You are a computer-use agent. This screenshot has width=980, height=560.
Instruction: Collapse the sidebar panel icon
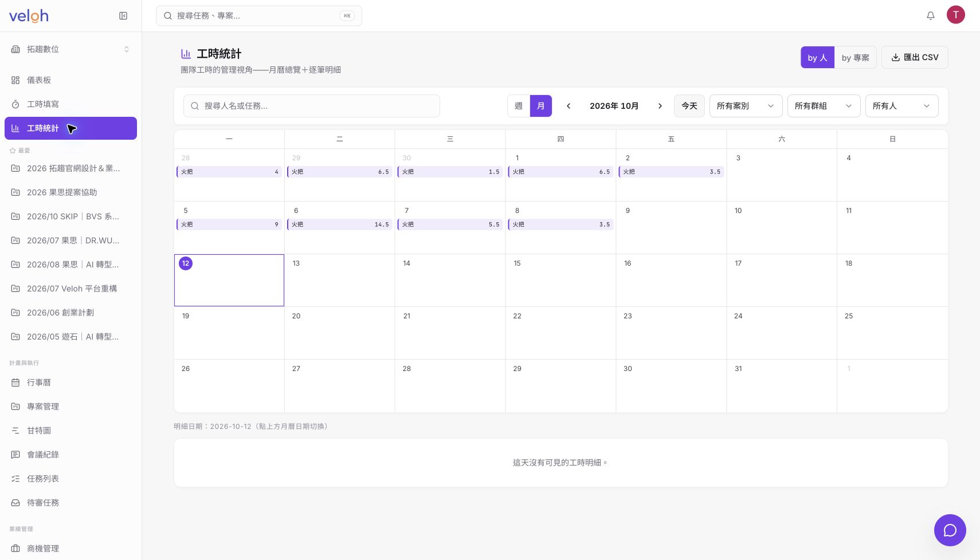(x=123, y=16)
